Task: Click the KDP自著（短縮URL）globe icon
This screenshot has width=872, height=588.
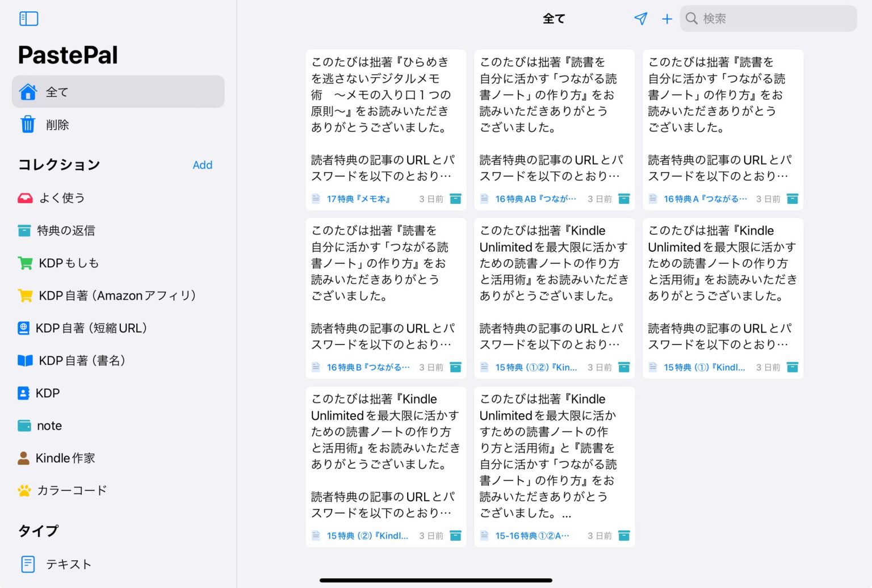Action: [24, 328]
